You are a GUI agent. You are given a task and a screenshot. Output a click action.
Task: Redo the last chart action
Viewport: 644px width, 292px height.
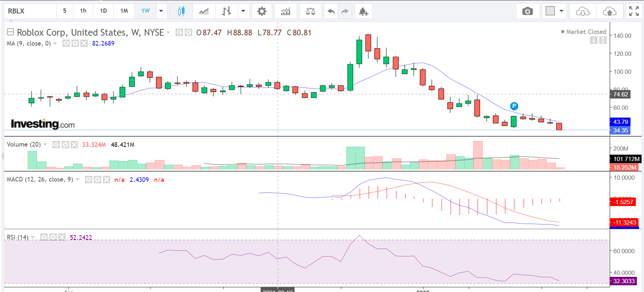(345, 11)
